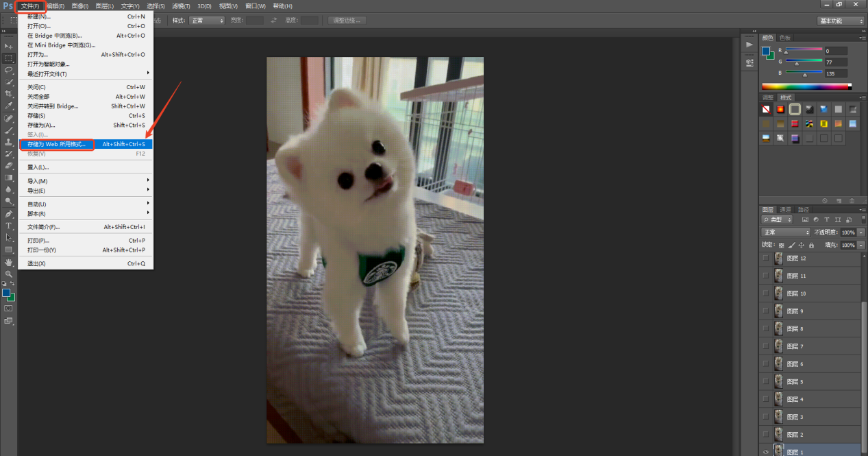Image resolution: width=868 pixels, height=456 pixels.
Task: Hide layer 图层 1 with eye icon
Action: click(766, 451)
